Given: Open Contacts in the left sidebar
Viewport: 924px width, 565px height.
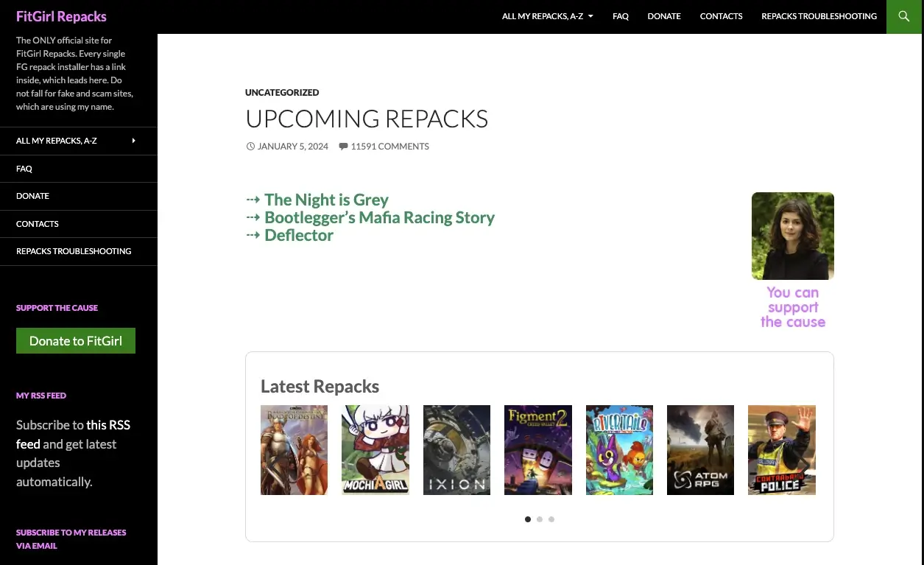Looking at the screenshot, I should click(x=38, y=224).
